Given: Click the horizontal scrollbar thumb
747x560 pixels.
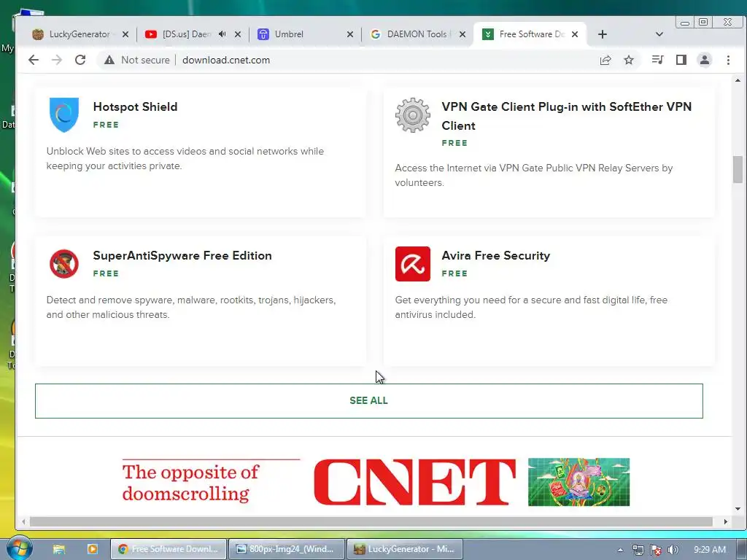Looking at the screenshot, I should pos(371,522).
